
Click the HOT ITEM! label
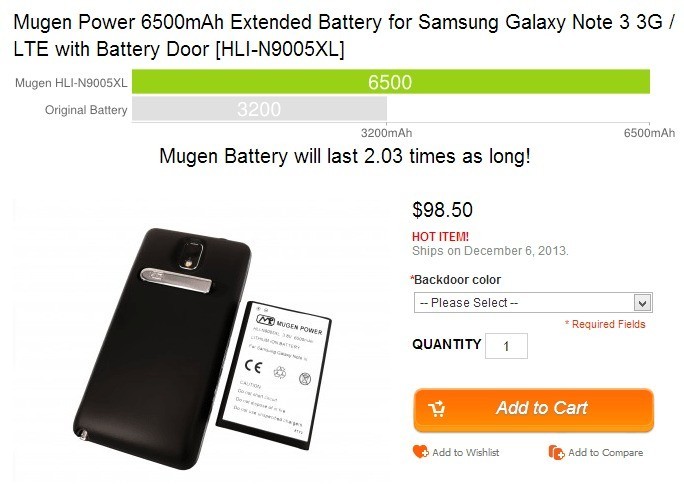click(x=441, y=237)
